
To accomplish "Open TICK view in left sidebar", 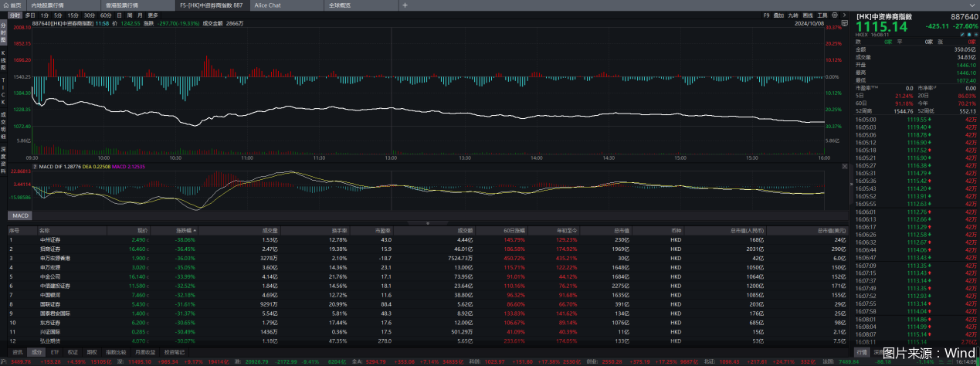I will click(3, 90).
